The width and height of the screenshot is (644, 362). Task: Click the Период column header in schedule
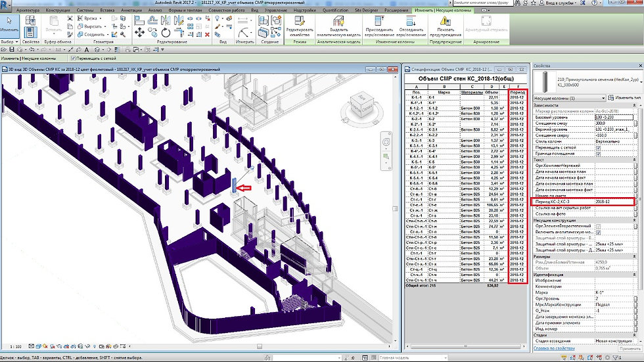(x=518, y=93)
